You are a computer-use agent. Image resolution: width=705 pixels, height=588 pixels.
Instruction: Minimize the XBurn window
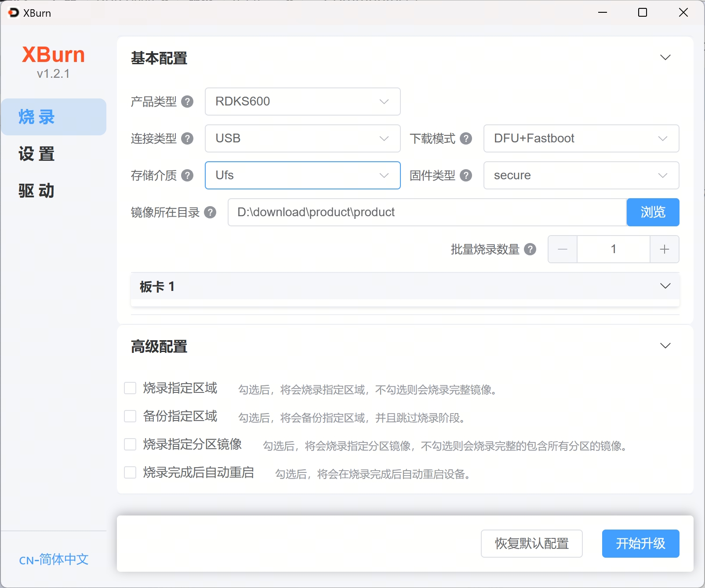coord(603,12)
